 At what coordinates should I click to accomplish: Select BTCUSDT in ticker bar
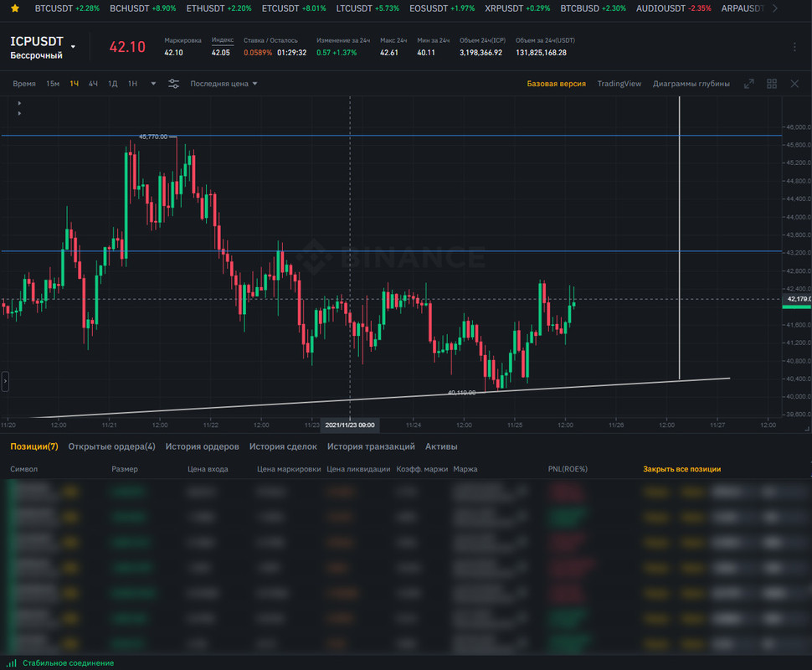coord(67,8)
